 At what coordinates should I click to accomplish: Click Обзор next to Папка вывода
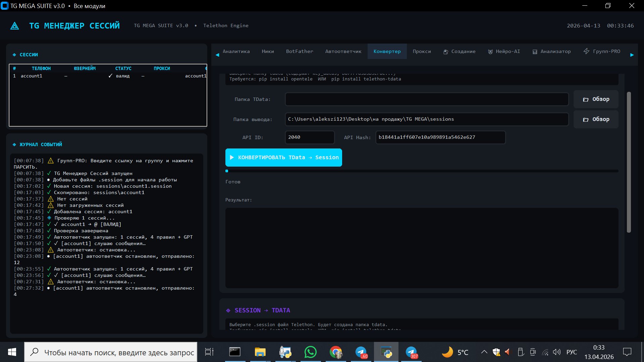[x=596, y=119]
